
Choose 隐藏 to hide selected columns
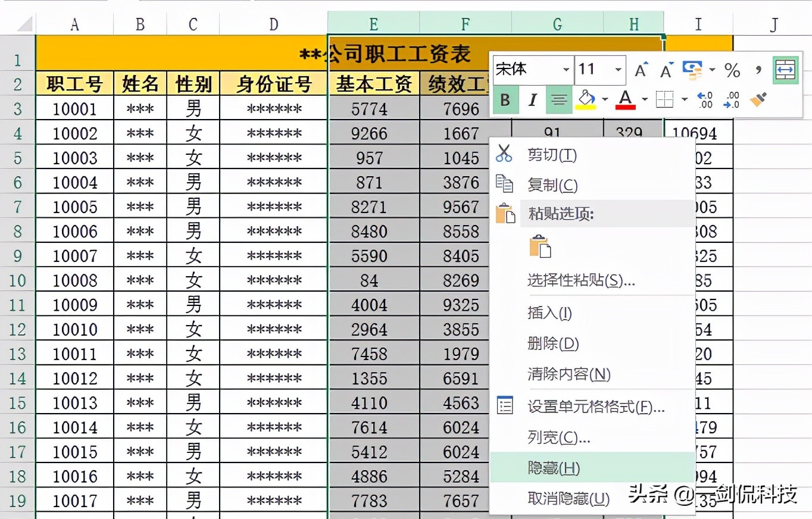pyautogui.click(x=554, y=468)
